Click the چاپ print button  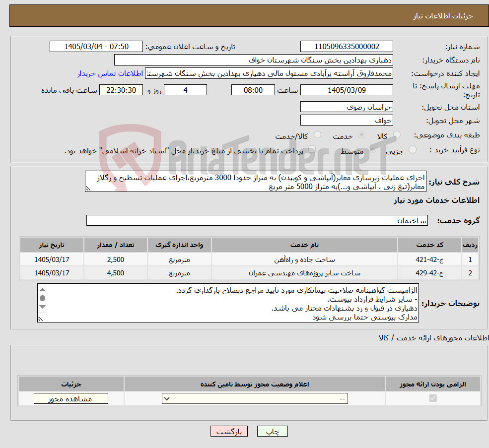point(272,431)
